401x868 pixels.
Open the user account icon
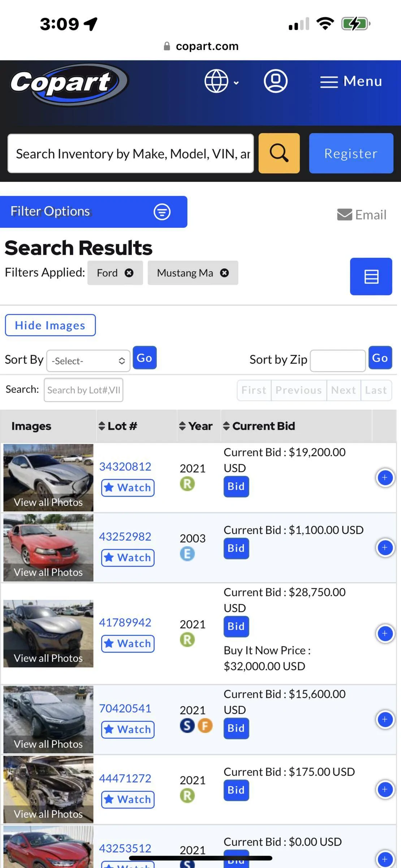[x=276, y=81]
